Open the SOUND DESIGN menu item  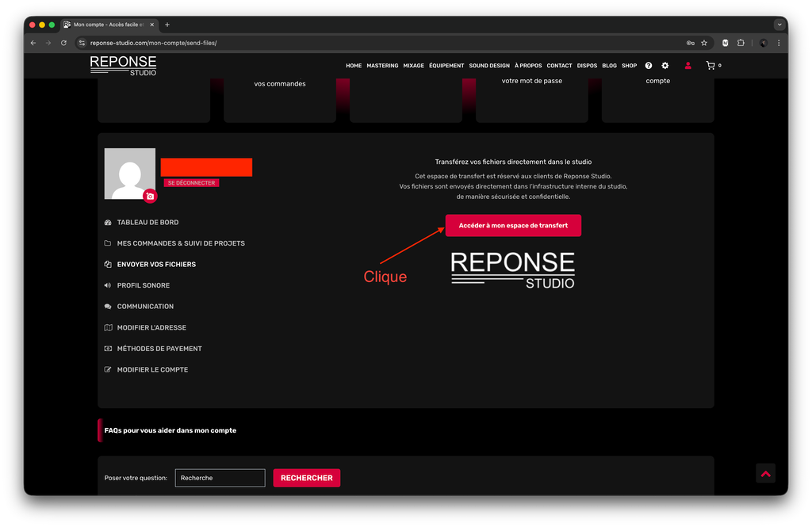coord(489,66)
